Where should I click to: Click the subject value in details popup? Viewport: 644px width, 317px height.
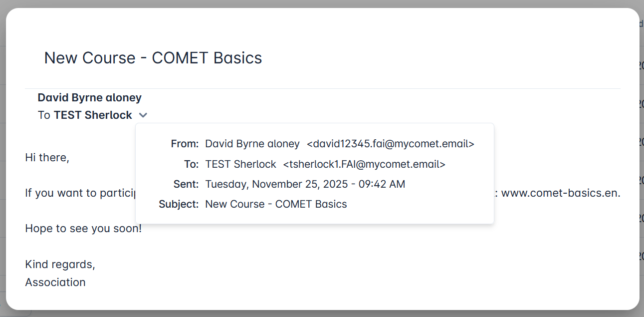coord(276,204)
